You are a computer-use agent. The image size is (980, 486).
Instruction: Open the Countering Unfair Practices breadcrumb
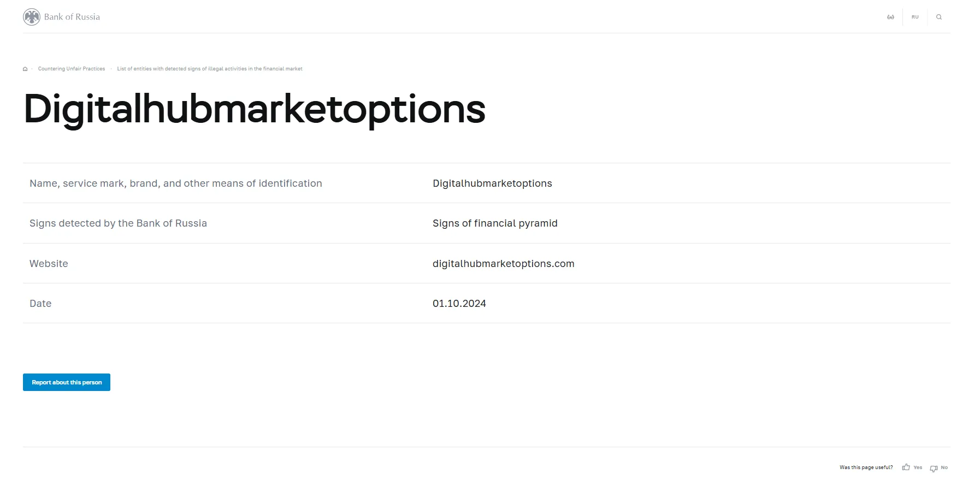coord(72,69)
